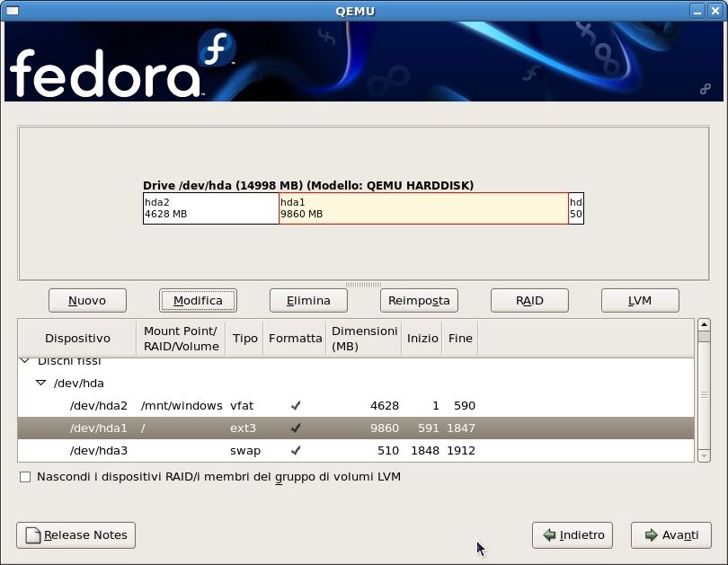Click the hda2 4628 MB disk block
Screen dimensions: 728x565
coord(211,208)
